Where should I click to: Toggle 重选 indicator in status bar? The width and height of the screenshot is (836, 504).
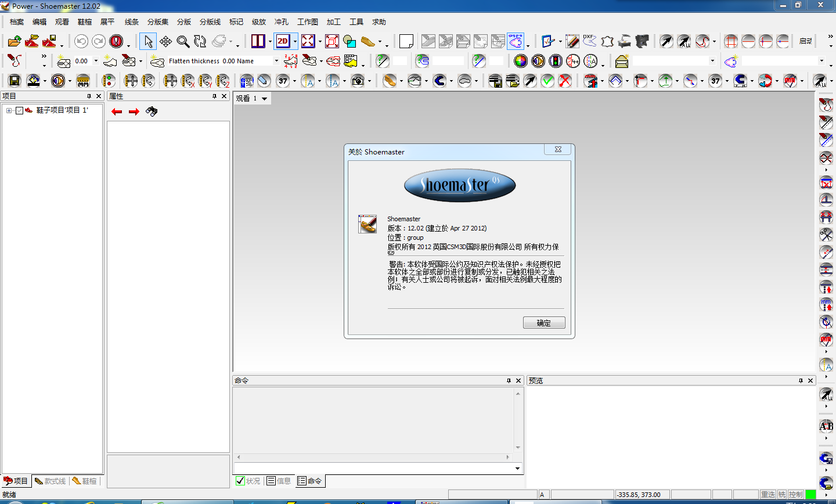[x=768, y=495]
